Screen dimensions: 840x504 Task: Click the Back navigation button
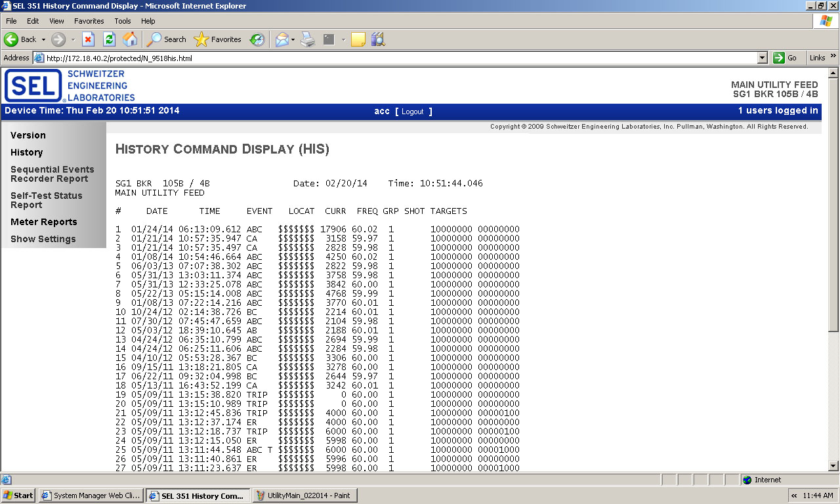point(20,39)
